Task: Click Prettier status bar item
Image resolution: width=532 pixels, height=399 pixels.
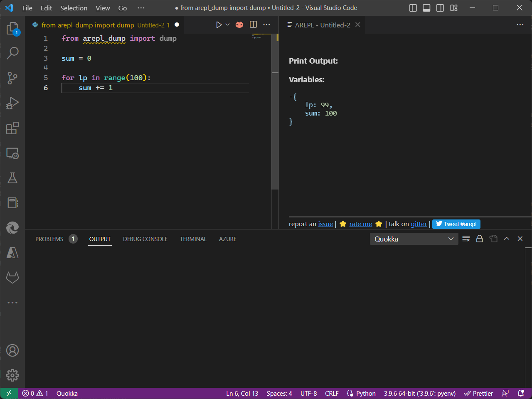Action: (x=479, y=393)
